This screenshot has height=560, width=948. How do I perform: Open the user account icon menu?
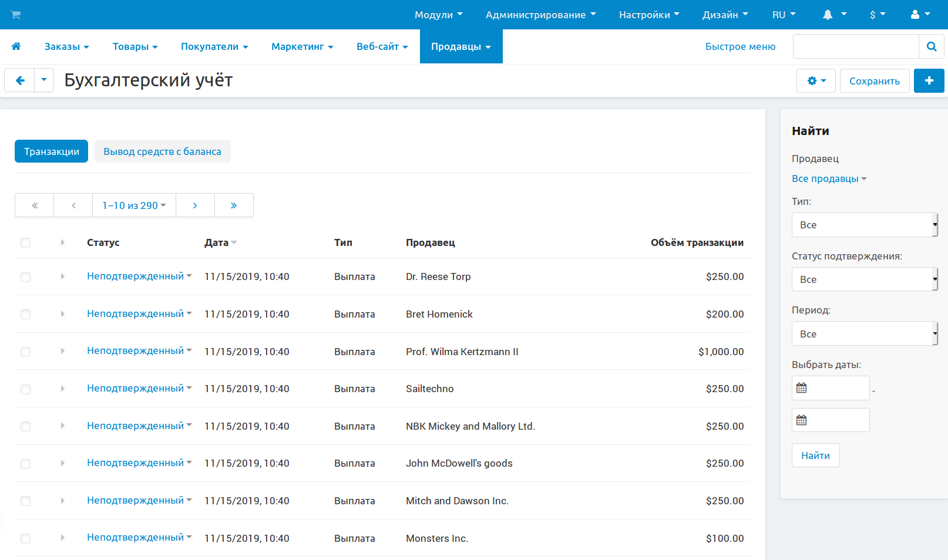pyautogui.click(x=920, y=15)
